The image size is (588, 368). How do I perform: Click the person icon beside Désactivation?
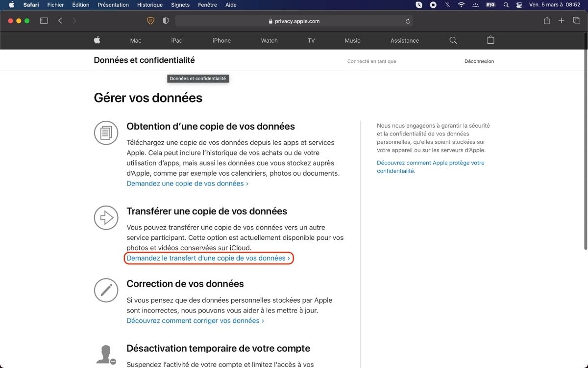(106, 355)
